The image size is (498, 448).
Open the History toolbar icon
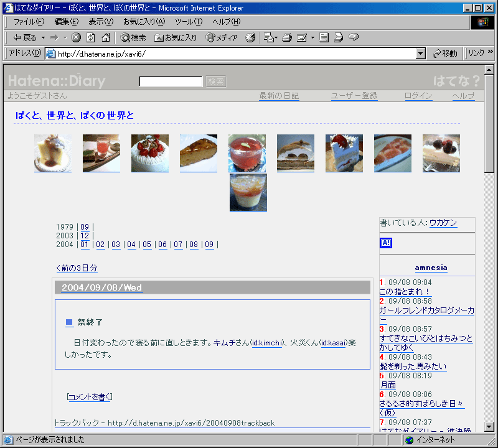coord(250,38)
